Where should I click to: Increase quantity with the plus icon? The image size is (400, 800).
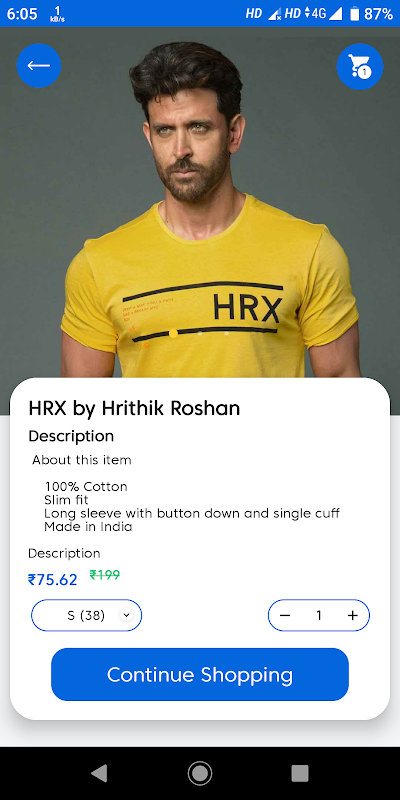353,615
